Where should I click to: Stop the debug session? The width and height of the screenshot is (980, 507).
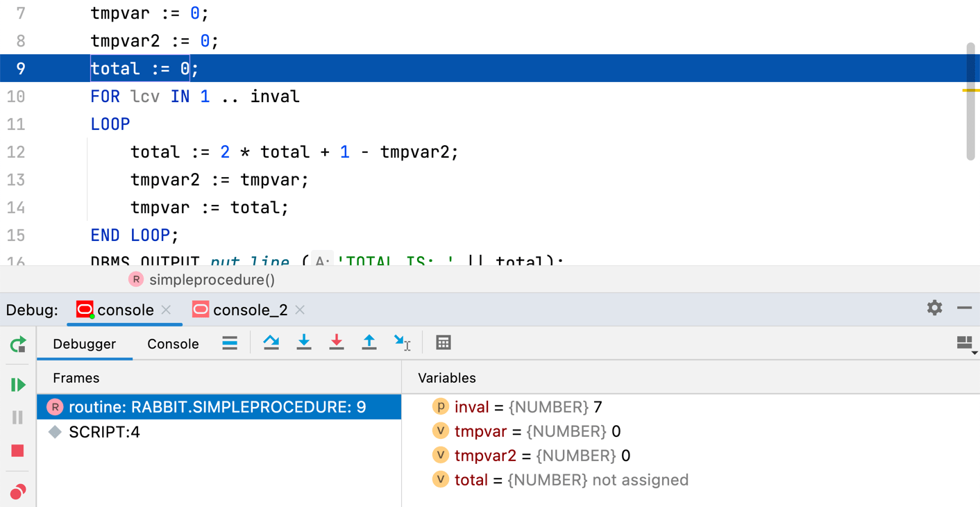coord(17,450)
